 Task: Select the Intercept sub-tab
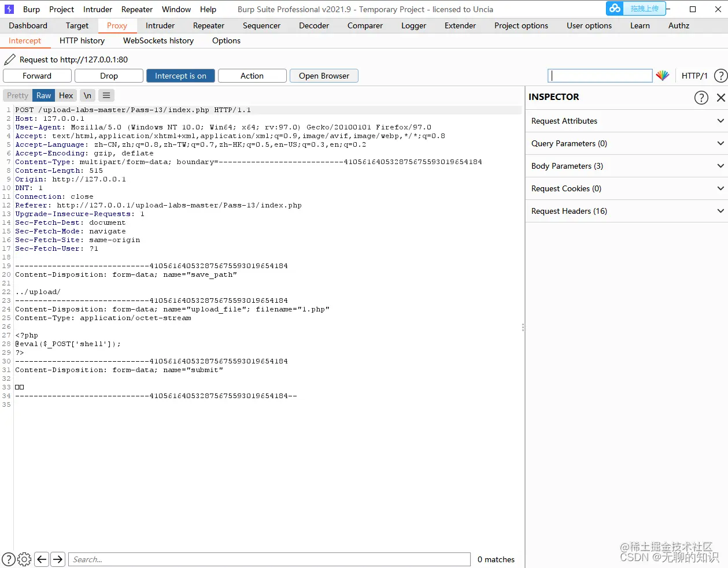(25, 40)
